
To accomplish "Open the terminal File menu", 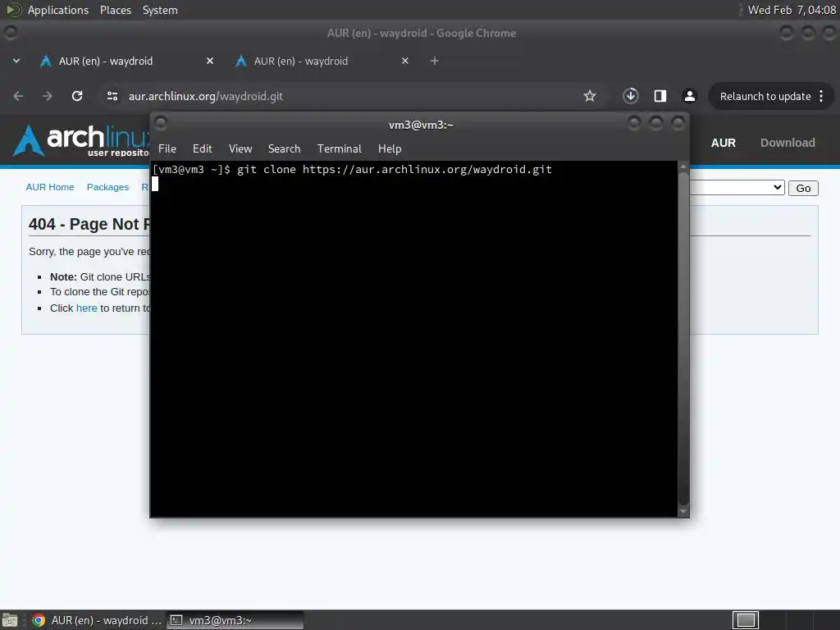I will (167, 148).
